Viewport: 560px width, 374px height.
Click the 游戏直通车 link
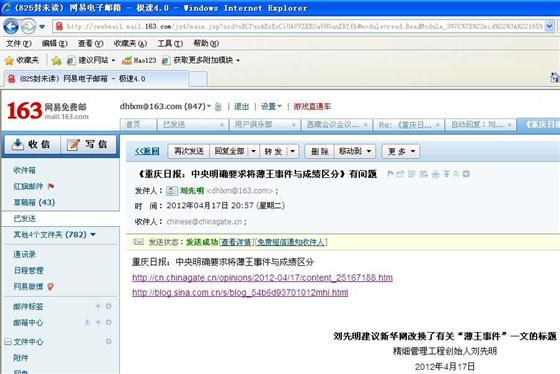312,106
